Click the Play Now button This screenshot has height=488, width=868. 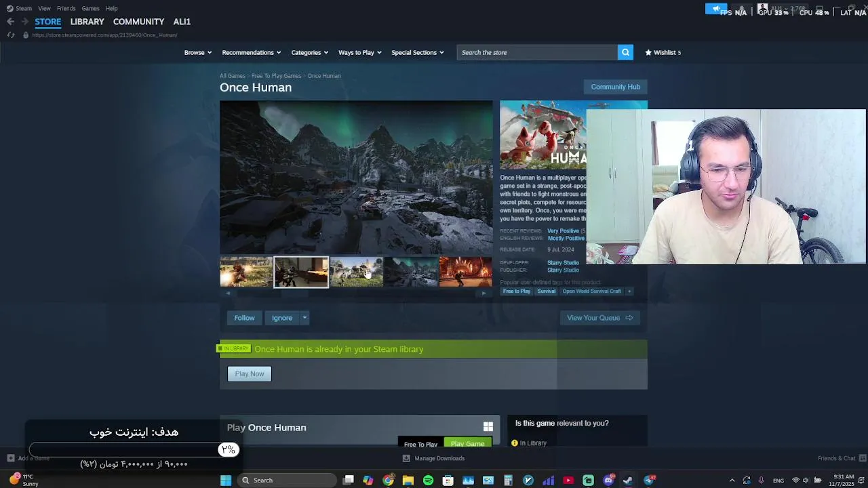coord(250,373)
